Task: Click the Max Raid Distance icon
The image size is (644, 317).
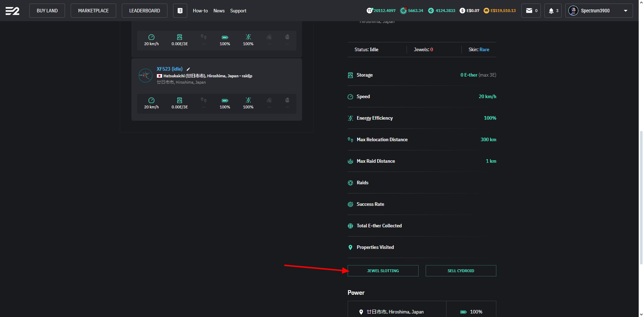Action: (350, 161)
